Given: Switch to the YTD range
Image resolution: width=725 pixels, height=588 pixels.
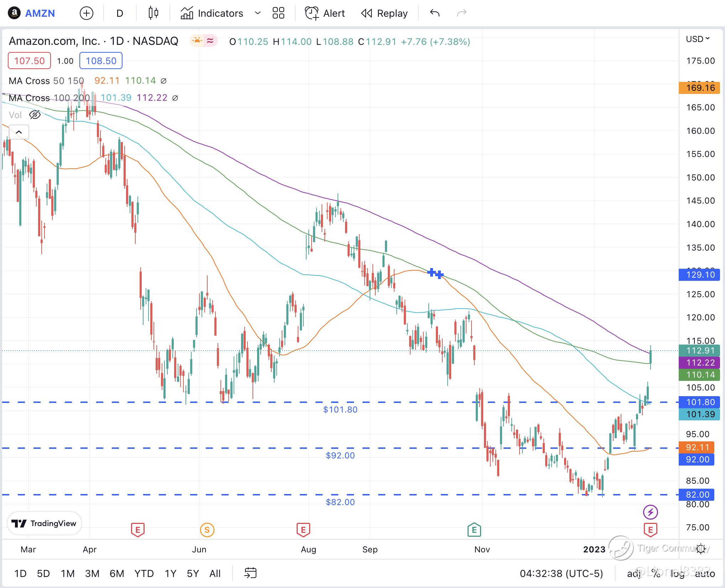Looking at the screenshot, I should tap(144, 573).
